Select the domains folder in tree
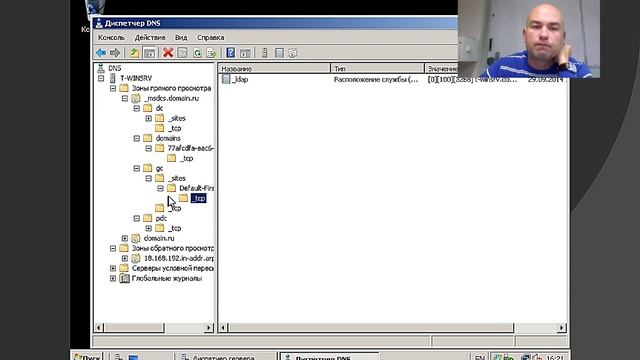The image size is (640, 360). [168, 138]
